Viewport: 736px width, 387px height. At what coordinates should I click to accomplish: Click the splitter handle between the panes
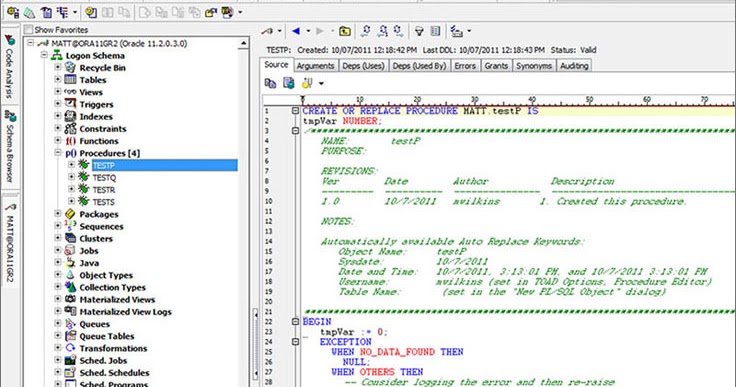[256, 343]
